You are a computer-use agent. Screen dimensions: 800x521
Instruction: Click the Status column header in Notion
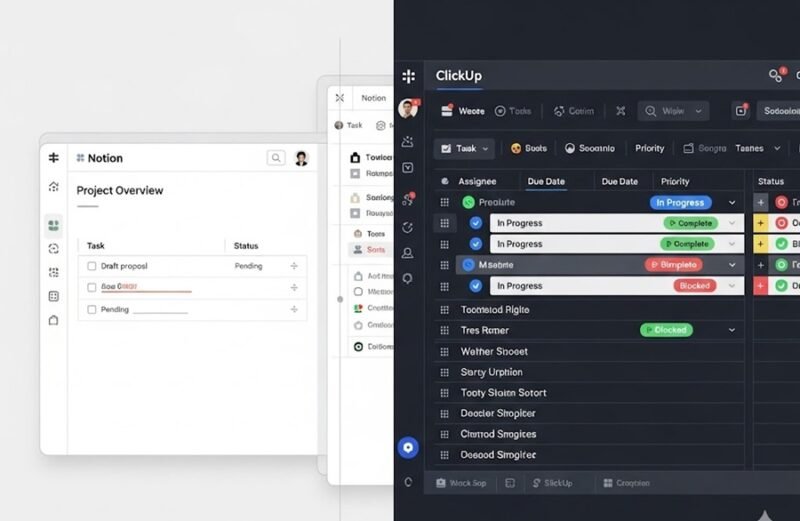point(246,246)
